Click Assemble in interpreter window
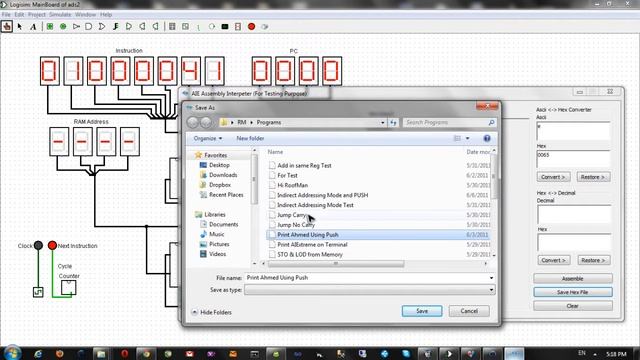The image size is (640, 360). 573,278
